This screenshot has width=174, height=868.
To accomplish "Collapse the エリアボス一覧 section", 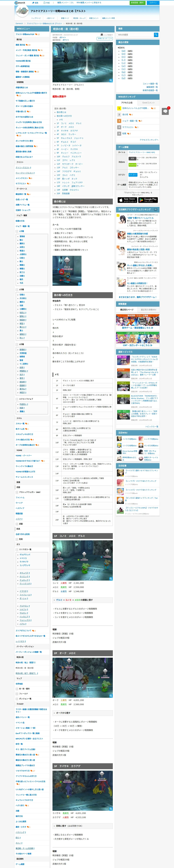I will point(17,550).
